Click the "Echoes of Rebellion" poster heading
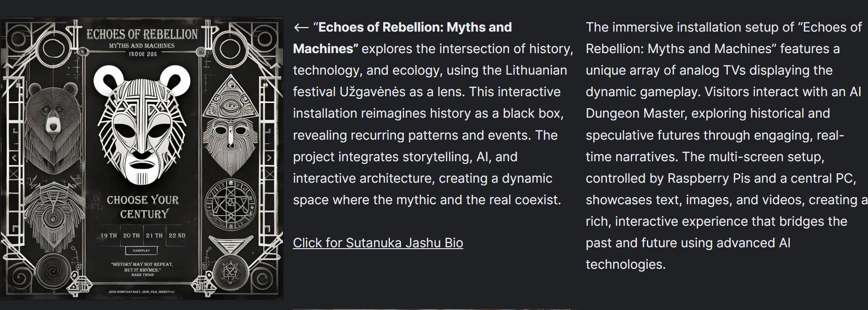Image resolution: width=868 pixels, height=310 pixels. coord(142,34)
